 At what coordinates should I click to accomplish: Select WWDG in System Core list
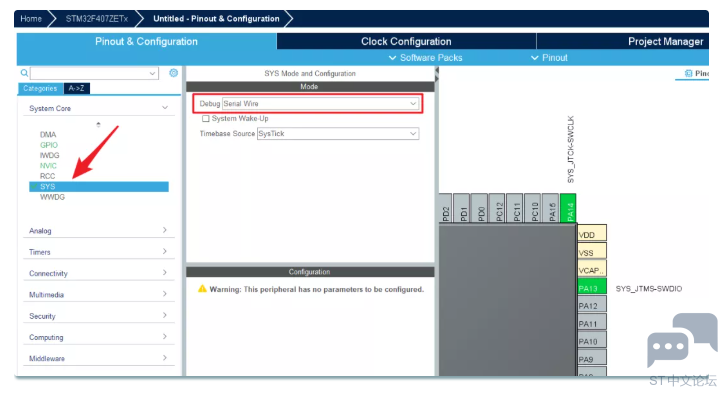52,197
